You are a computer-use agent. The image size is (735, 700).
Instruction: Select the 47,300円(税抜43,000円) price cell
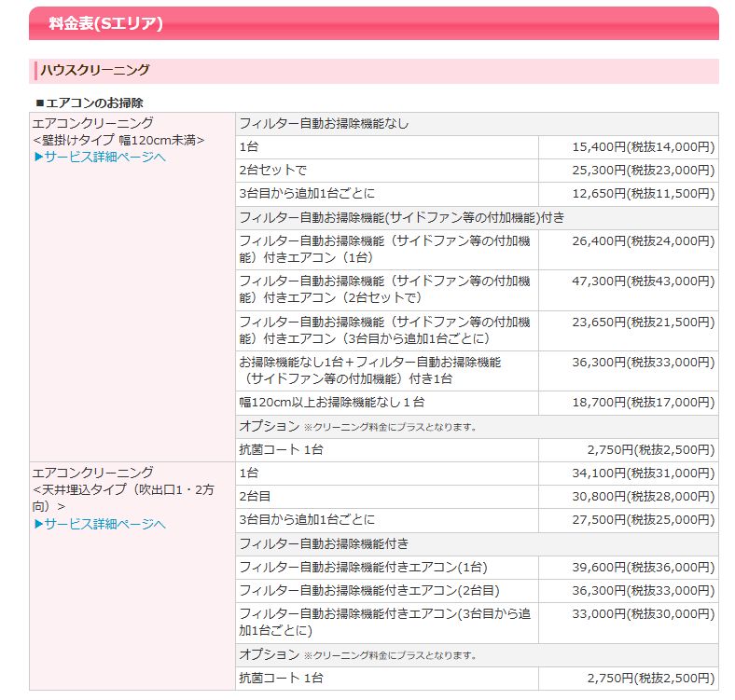click(x=643, y=281)
